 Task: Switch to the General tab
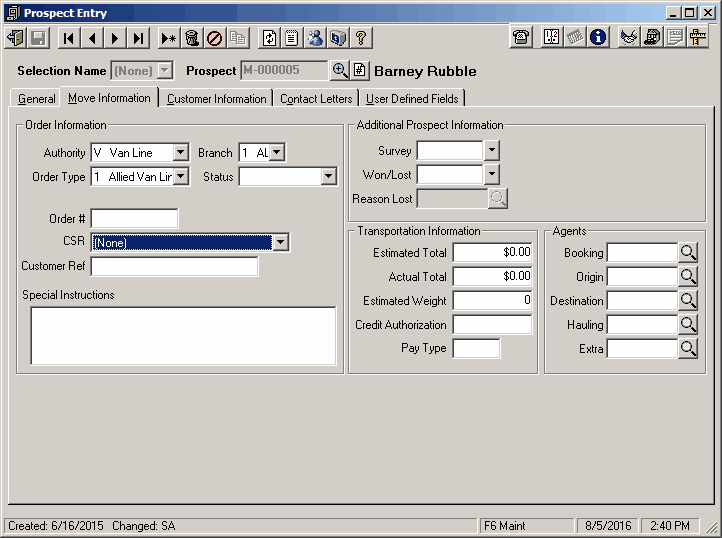[x=36, y=99]
